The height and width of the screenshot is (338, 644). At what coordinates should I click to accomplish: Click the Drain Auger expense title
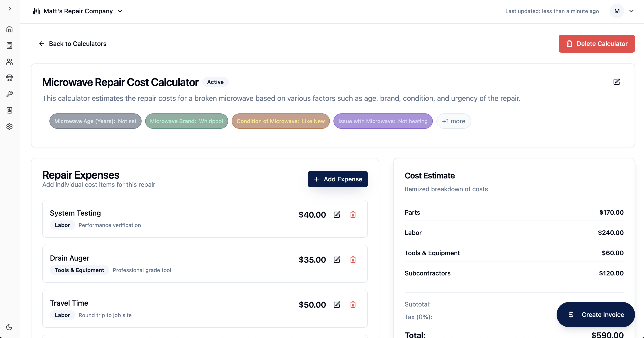pos(69,258)
